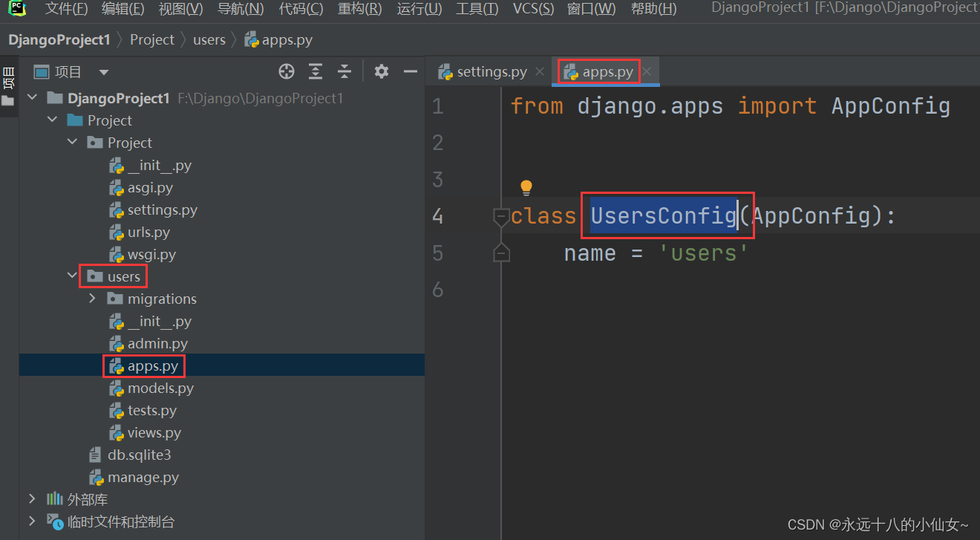The width and height of the screenshot is (980, 540).
Task: Open project panel settings gear
Action: tap(382, 71)
